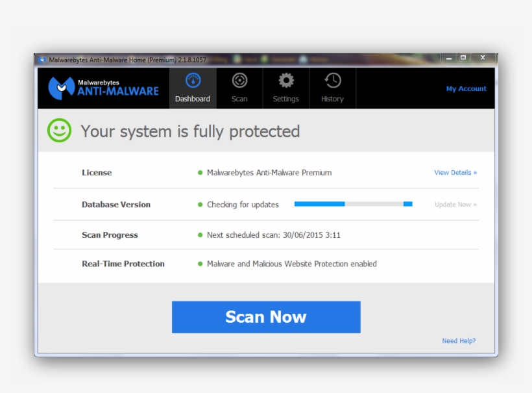Click the green status dot beside License
The image size is (532, 393).
(201, 173)
